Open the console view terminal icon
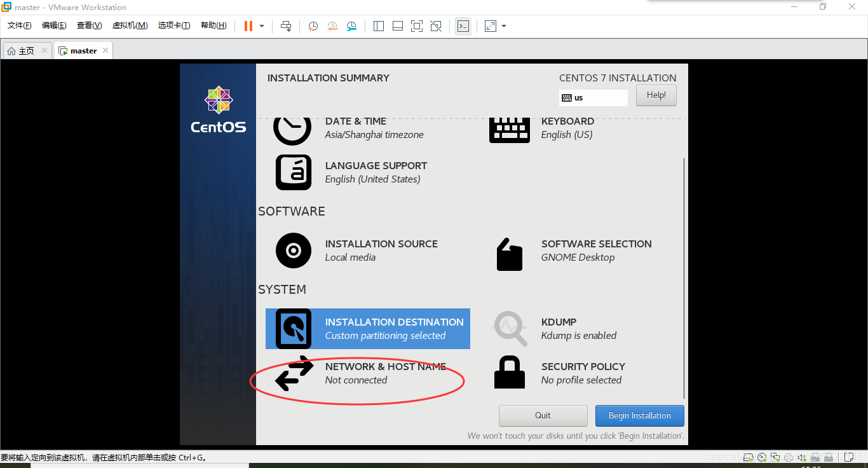868x468 pixels. point(463,26)
